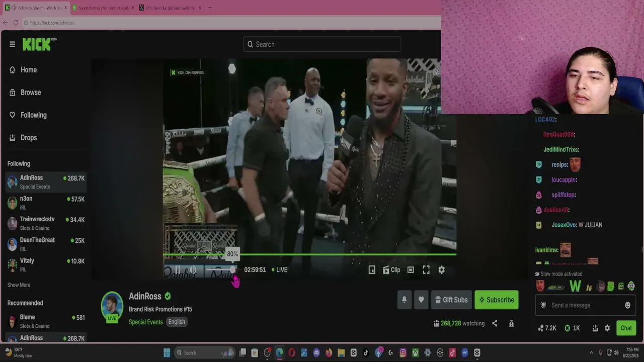The image size is (644, 362).
Task: Create a Clip of the stream
Action: pyautogui.click(x=391, y=270)
